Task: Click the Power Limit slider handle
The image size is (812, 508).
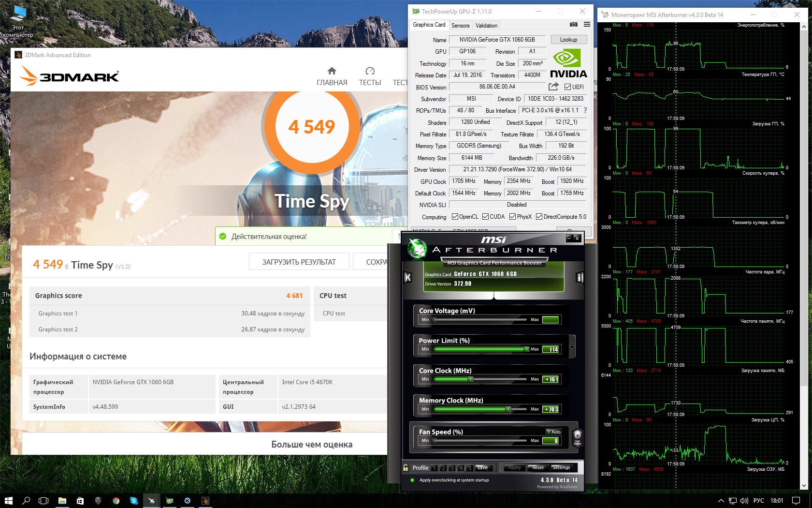Action: tap(526, 349)
